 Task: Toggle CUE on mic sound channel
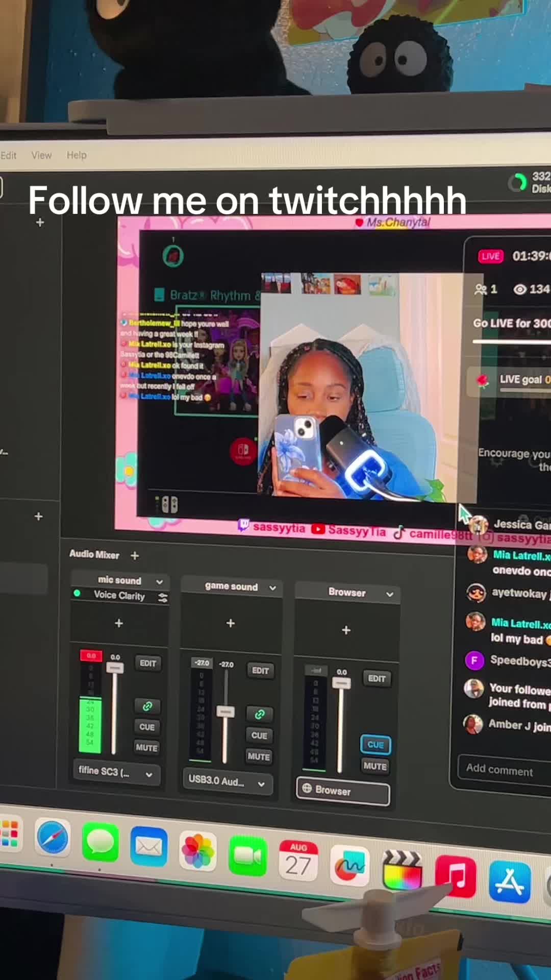point(147,727)
